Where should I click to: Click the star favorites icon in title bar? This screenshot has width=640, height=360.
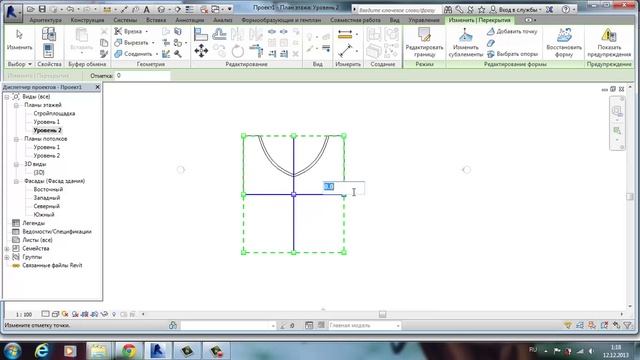click(482, 9)
